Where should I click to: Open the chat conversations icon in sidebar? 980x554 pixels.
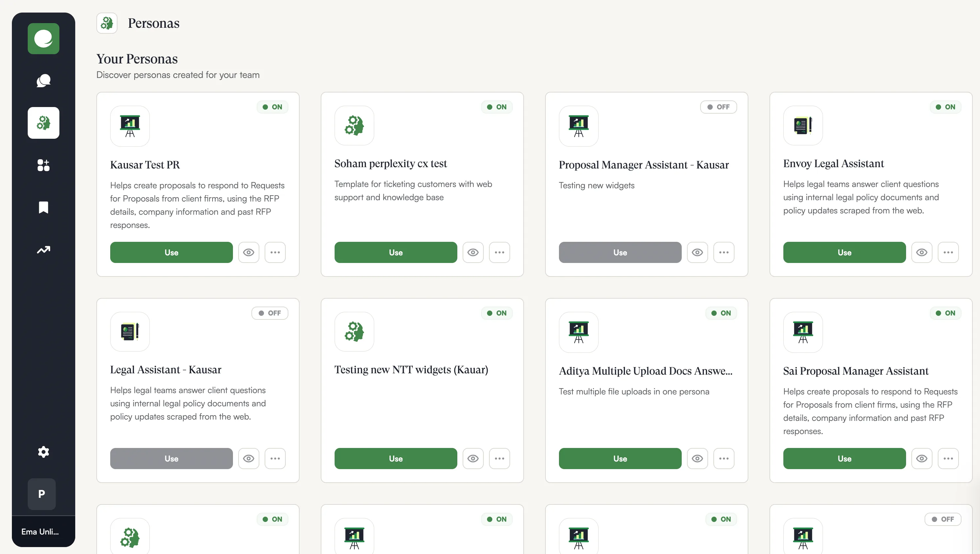pyautogui.click(x=43, y=81)
